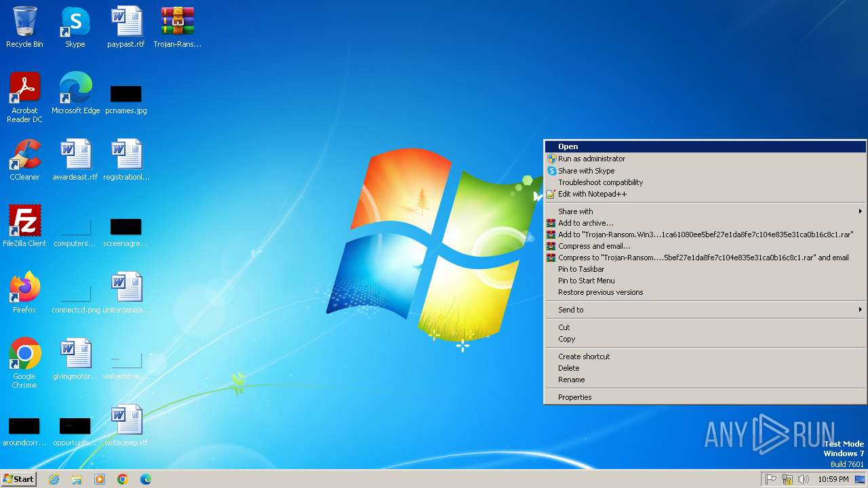Select the Acrobat Reader DC shortcut

coord(24,97)
